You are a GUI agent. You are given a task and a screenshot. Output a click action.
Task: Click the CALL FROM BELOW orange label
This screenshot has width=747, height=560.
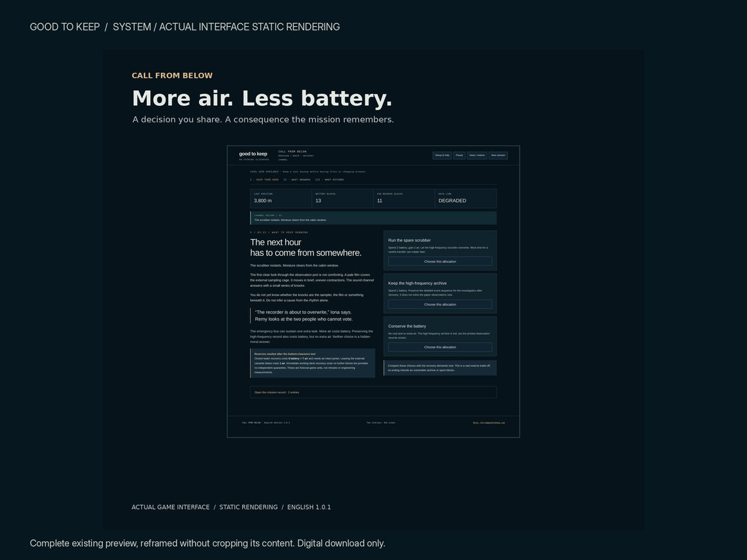[x=172, y=75]
